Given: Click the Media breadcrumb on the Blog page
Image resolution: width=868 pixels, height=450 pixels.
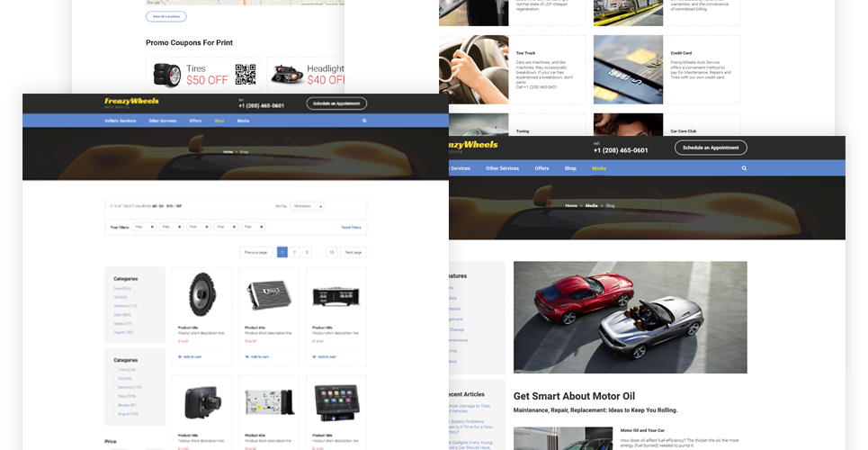Looking at the screenshot, I should (x=591, y=205).
